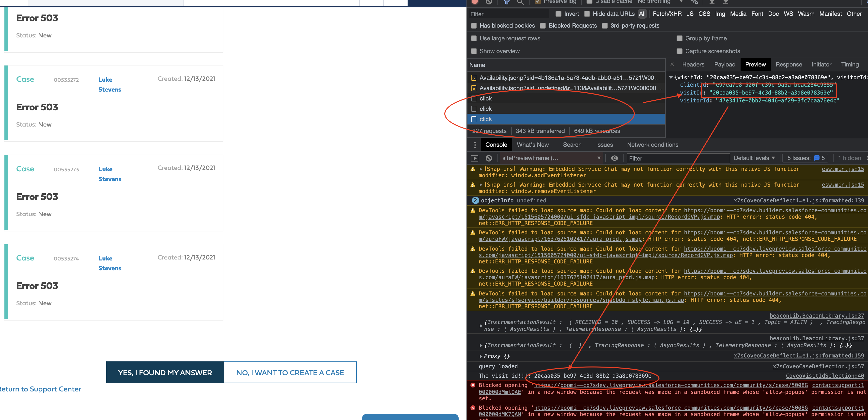Enable the Hide data URLs checkbox
Screen dimensions: 868x420
click(587, 14)
